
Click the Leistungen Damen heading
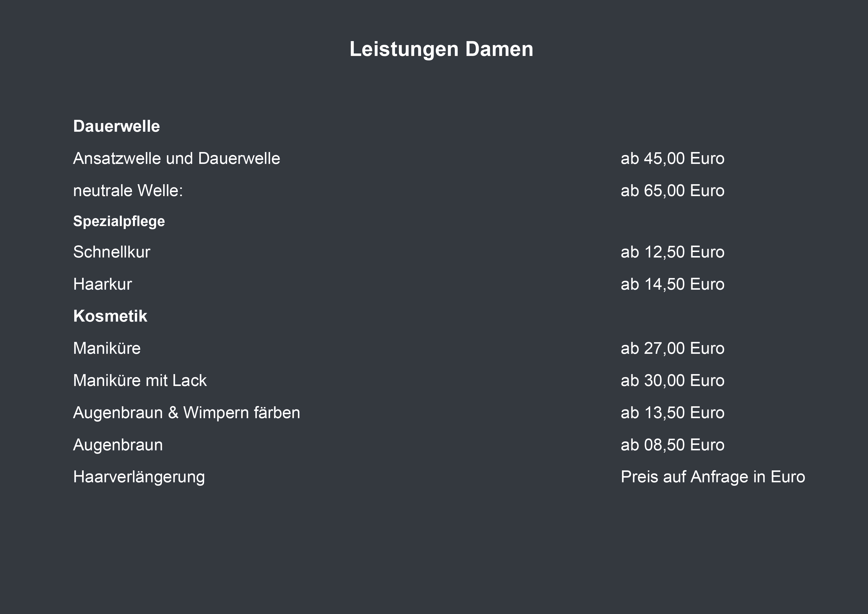pyautogui.click(x=441, y=49)
